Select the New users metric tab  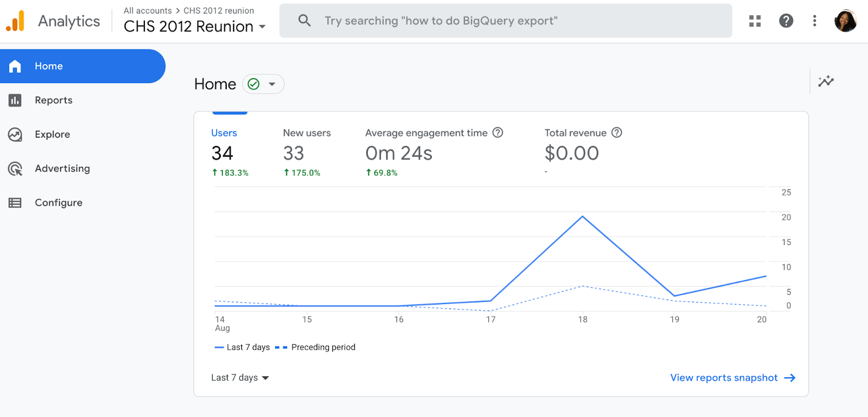click(307, 152)
